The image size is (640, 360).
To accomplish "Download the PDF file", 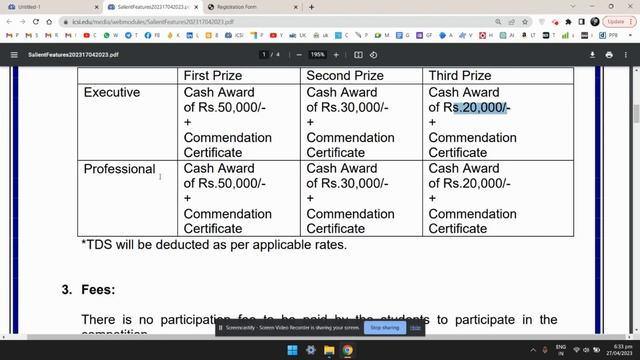I will coord(592,55).
